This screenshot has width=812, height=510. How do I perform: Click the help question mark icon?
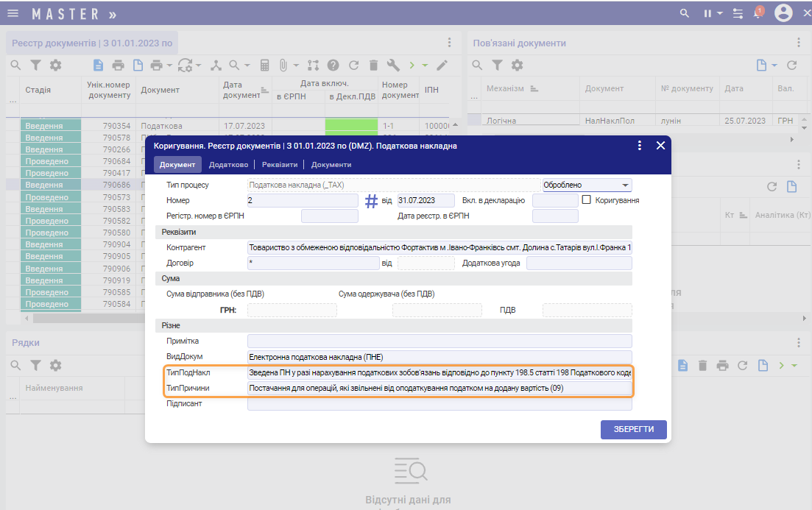pyautogui.click(x=333, y=65)
